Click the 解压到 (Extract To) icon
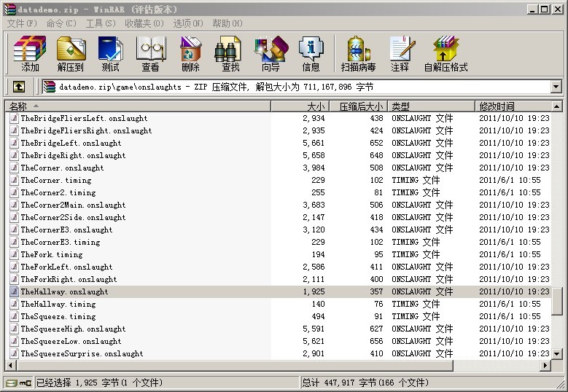This screenshot has width=568, height=392. coord(71,54)
